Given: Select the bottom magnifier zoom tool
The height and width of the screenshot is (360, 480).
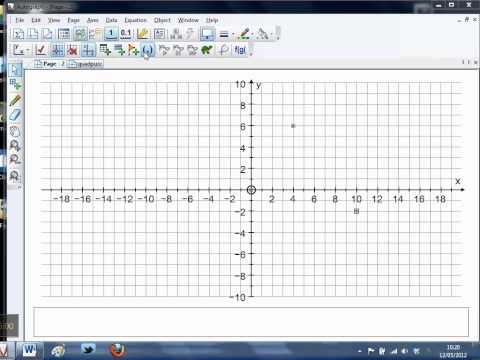Looking at the screenshot, I should click(15, 175).
